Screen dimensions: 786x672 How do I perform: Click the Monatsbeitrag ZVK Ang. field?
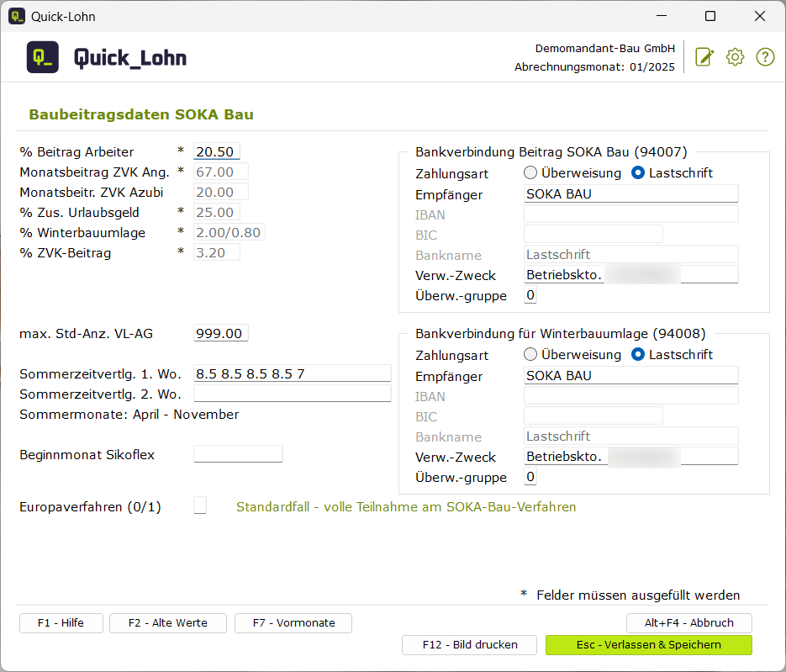[x=220, y=172]
